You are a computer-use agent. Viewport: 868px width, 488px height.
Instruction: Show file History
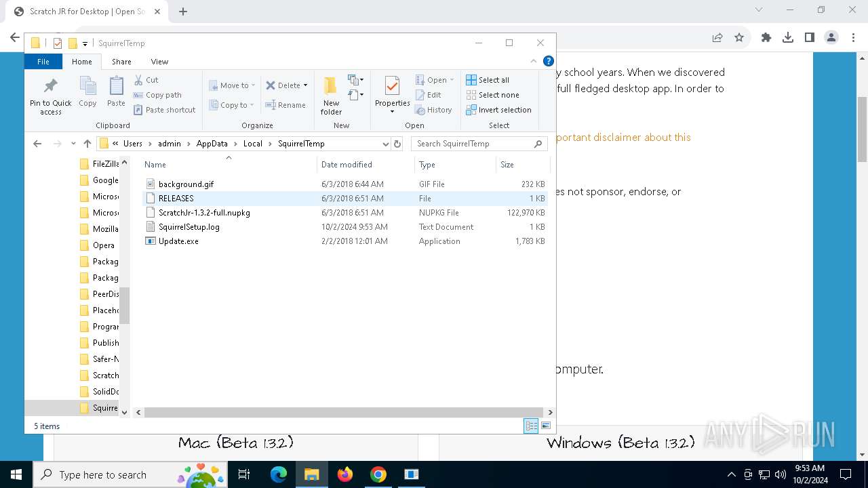[x=434, y=110]
